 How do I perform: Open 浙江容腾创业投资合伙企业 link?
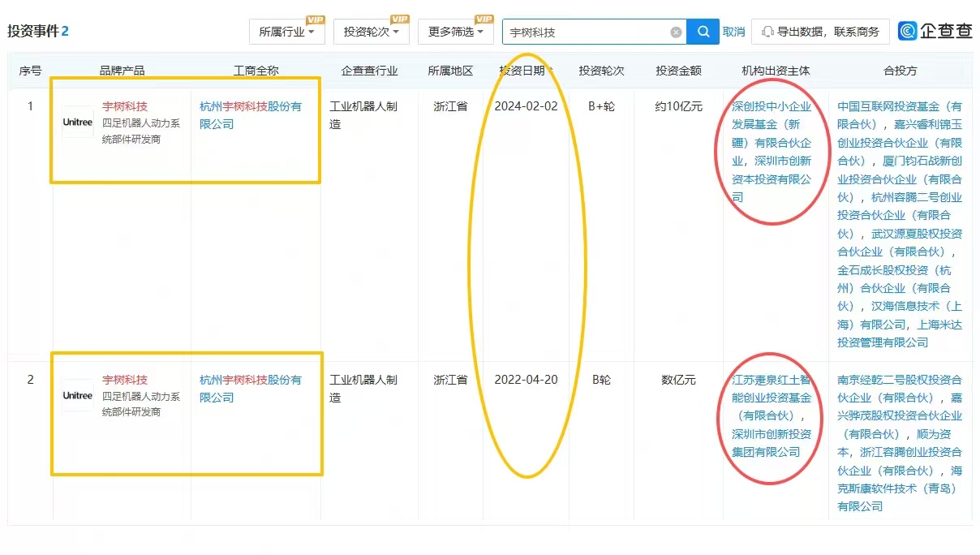(x=900, y=461)
